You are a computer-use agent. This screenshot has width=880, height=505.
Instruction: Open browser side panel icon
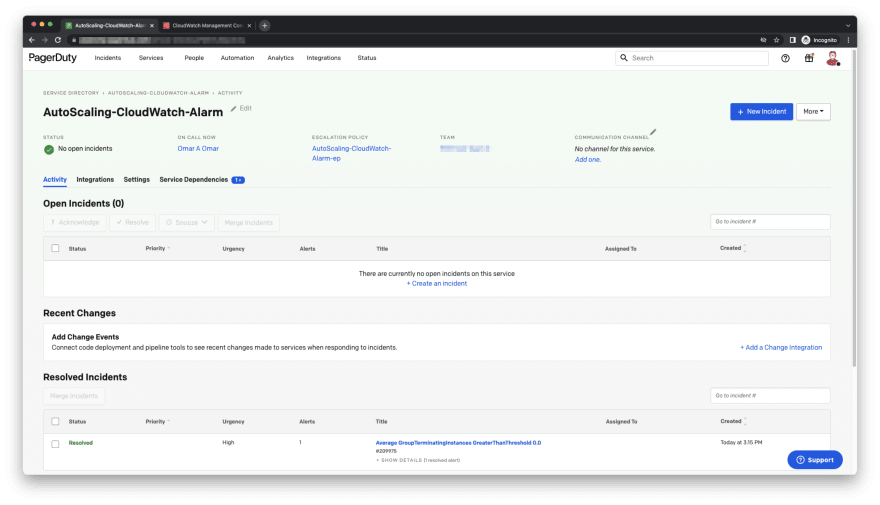pos(792,40)
